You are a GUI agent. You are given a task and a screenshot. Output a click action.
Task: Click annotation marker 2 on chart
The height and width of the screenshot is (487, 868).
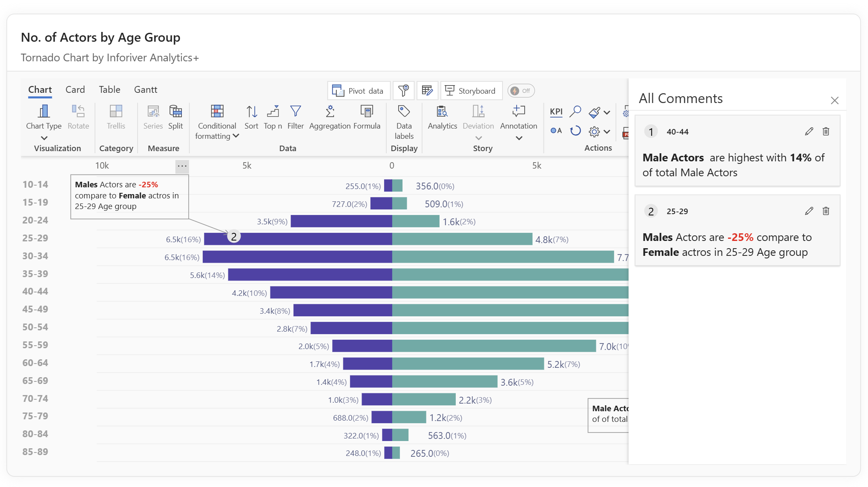[234, 237]
